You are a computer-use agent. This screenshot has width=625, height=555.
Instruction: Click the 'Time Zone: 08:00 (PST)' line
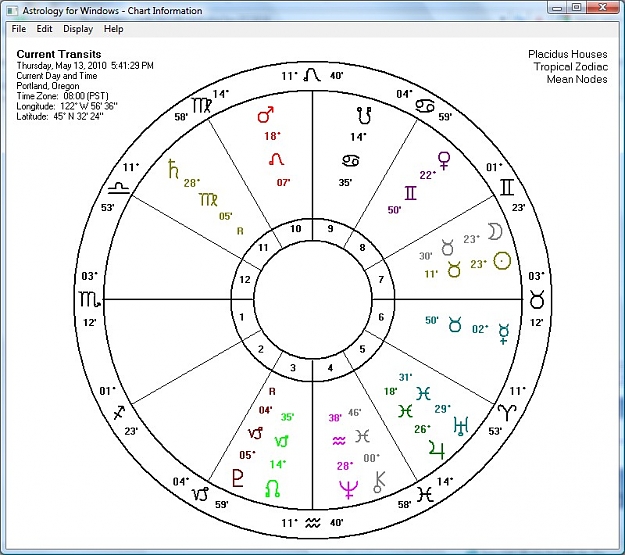click(x=63, y=96)
